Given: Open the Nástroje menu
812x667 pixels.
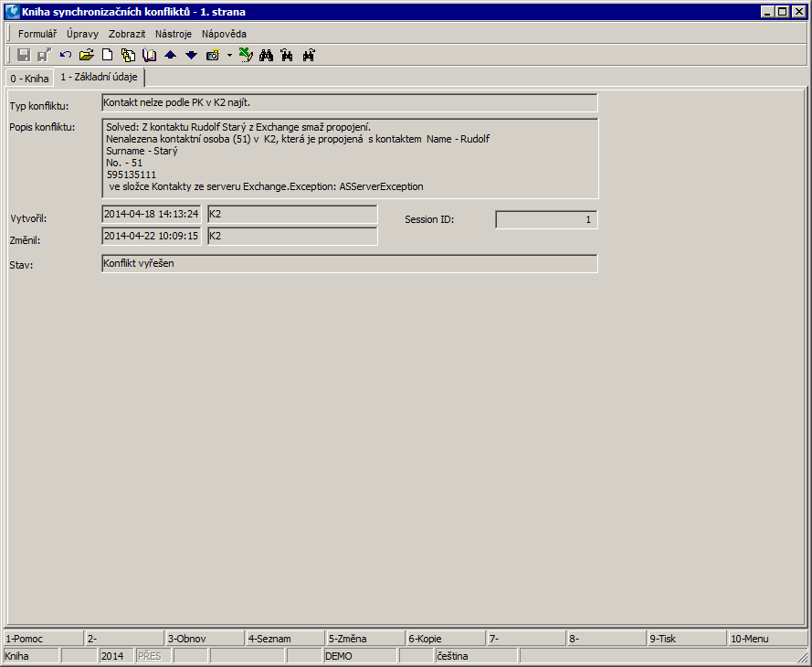Looking at the screenshot, I should point(174,34).
